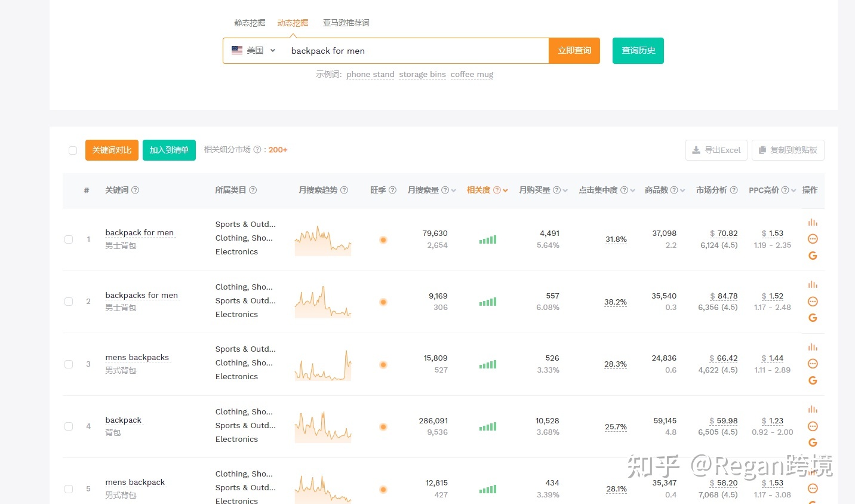Click peak season dot for backpack for men
855x504 pixels.
click(x=383, y=239)
